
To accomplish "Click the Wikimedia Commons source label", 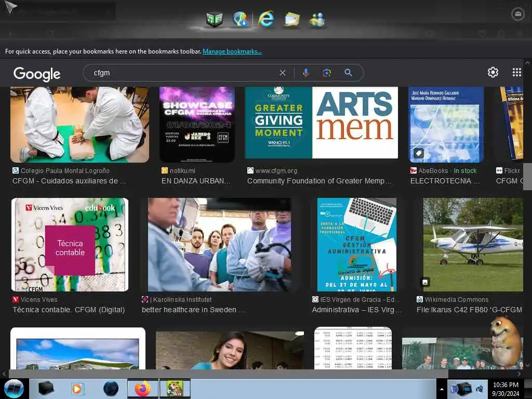I will tap(453, 300).
